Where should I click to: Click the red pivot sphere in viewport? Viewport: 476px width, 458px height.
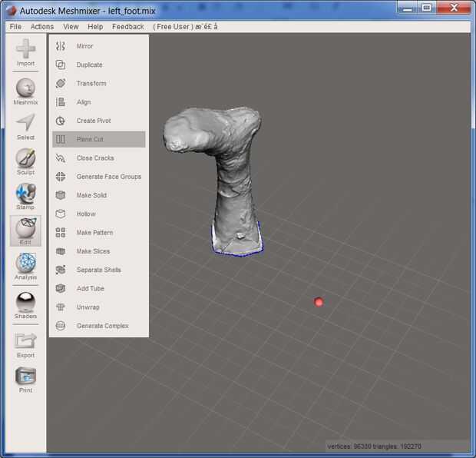pos(319,303)
